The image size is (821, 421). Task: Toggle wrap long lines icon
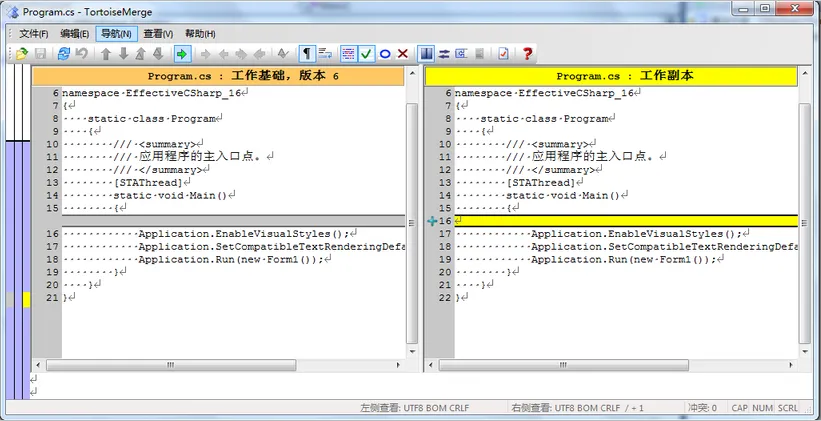325,53
